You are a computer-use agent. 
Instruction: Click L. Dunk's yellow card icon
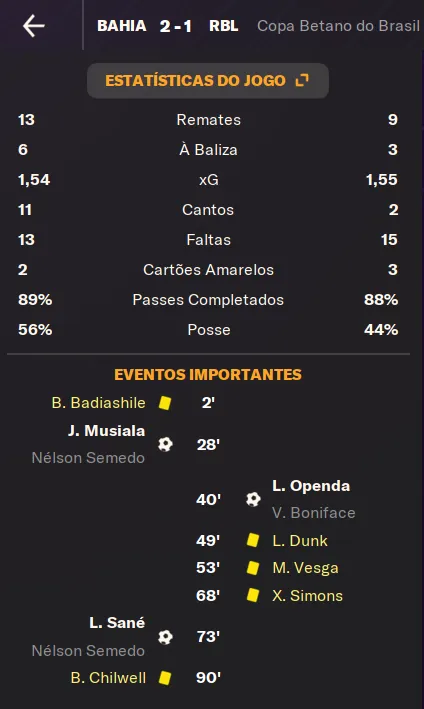[x=253, y=540]
